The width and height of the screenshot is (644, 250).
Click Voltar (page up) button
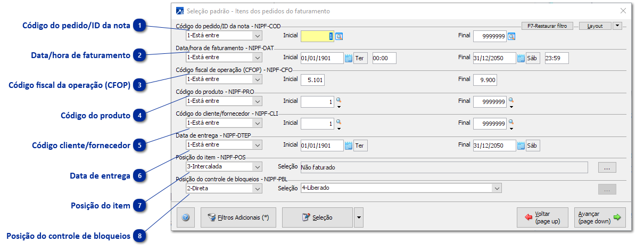(542, 217)
